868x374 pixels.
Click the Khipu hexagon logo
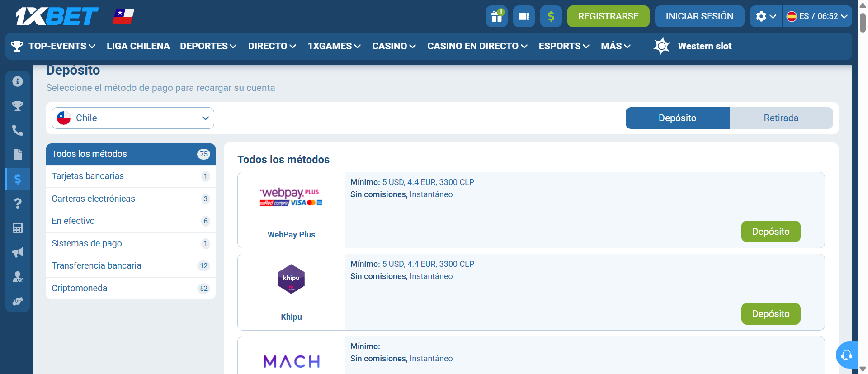pos(291,279)
